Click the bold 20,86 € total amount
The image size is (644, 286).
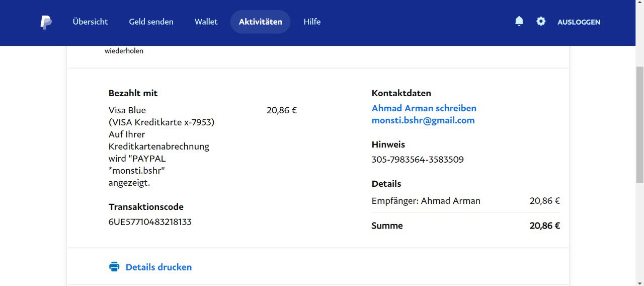point(545,226)
